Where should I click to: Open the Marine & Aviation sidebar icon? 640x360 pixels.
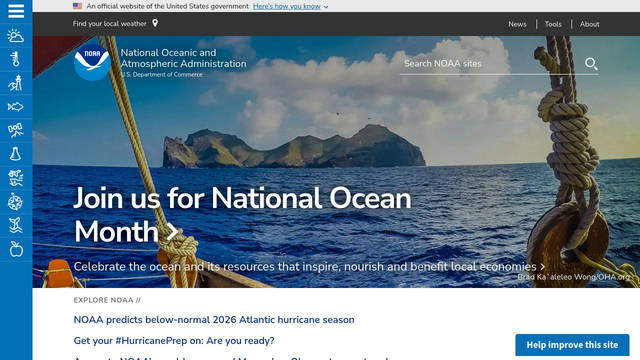pyautogui.click(x=16, y=178)
